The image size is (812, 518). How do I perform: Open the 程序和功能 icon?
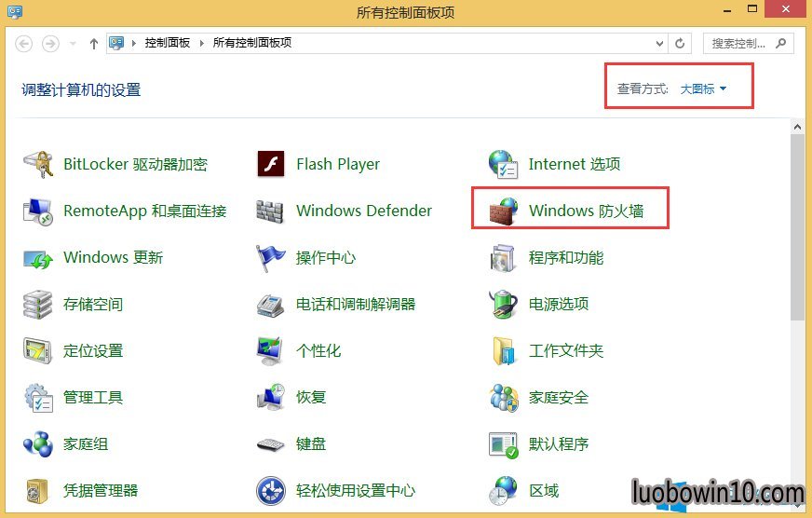click(x=503, y=258)
